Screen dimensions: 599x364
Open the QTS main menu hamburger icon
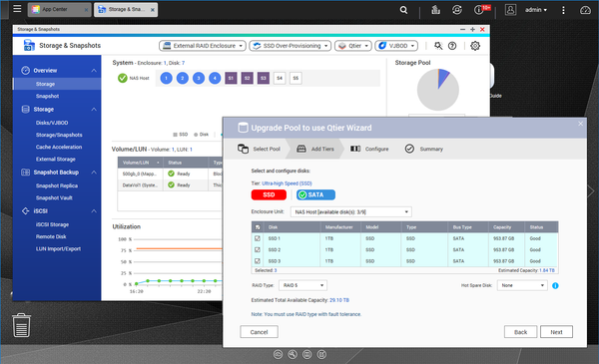click(17, 9)
